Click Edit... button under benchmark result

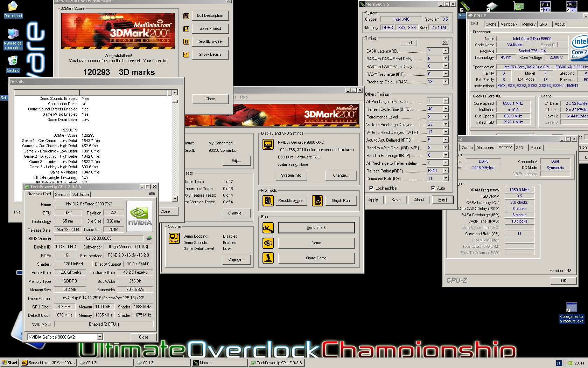coord(237,161)
